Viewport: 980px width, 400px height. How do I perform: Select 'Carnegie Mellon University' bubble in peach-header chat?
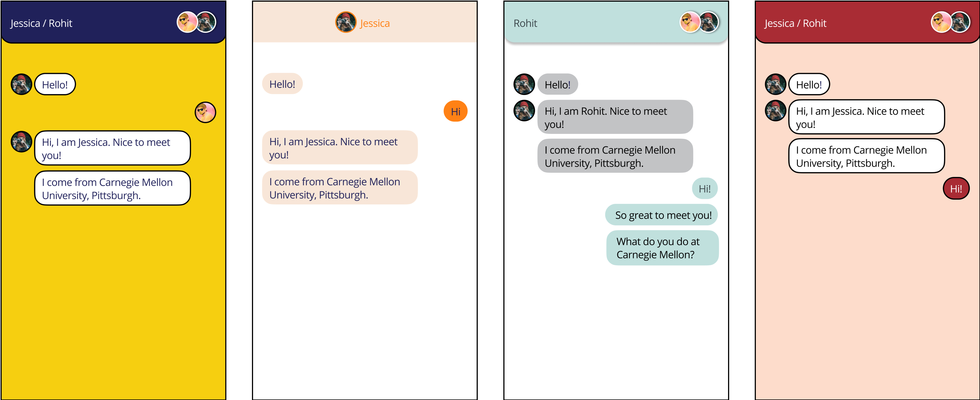(x=340, y=188)
